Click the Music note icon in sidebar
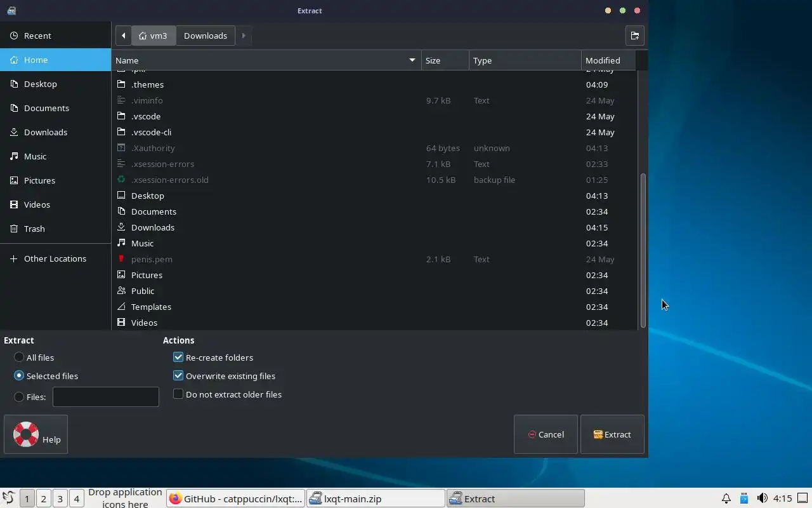This screenshot has width=812, height=508. 14,156
